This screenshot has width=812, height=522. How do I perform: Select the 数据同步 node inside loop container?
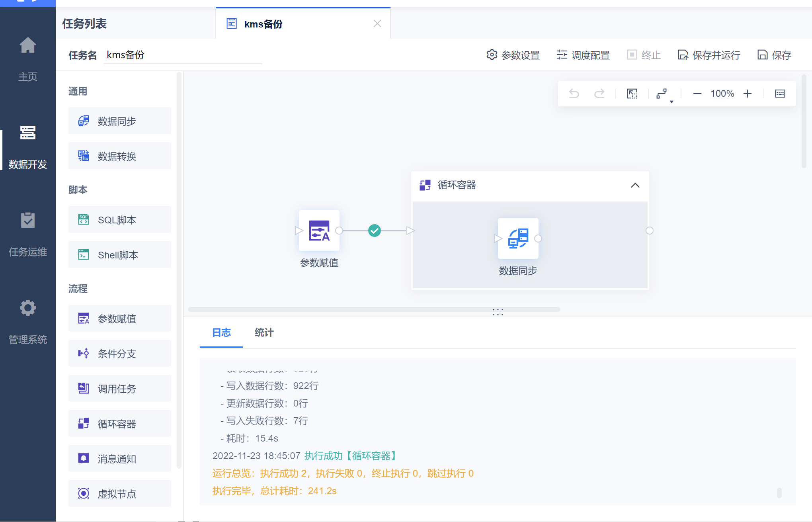(x=518, y=239)
